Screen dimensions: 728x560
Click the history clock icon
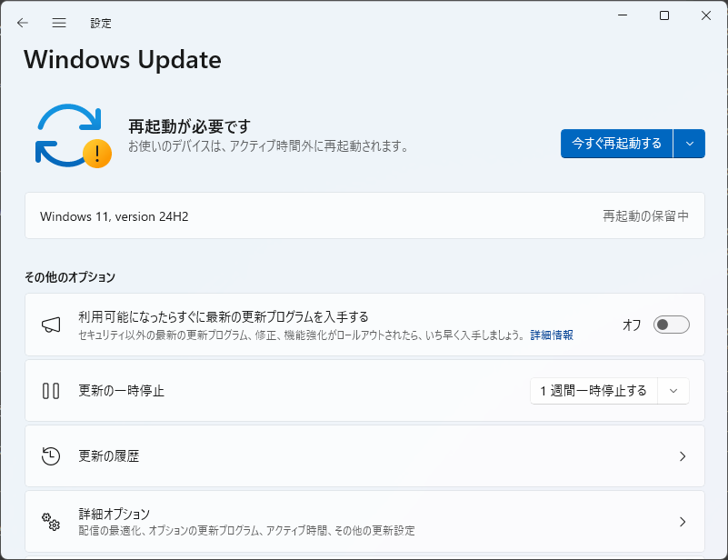[51, 456]
